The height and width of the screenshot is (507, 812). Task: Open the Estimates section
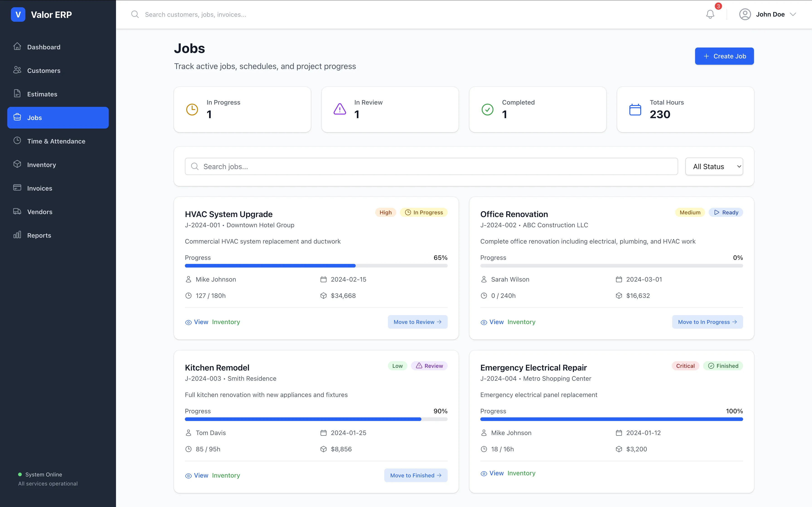click(x=42, y=94)
